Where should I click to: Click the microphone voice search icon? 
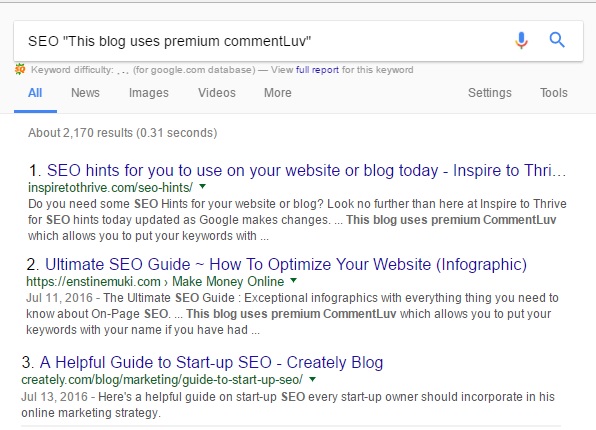pyautogui.click(x=522, y=40)
